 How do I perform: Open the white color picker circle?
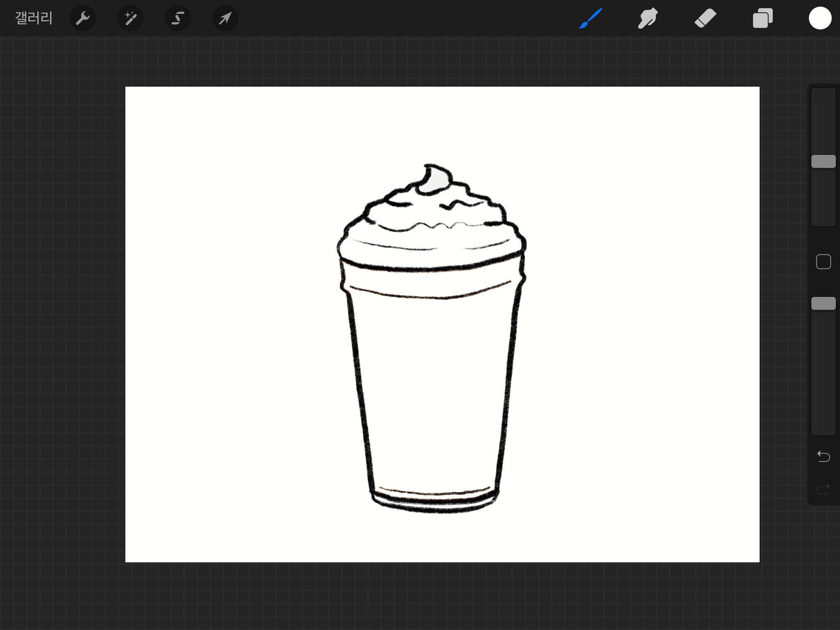coord(820,18)
